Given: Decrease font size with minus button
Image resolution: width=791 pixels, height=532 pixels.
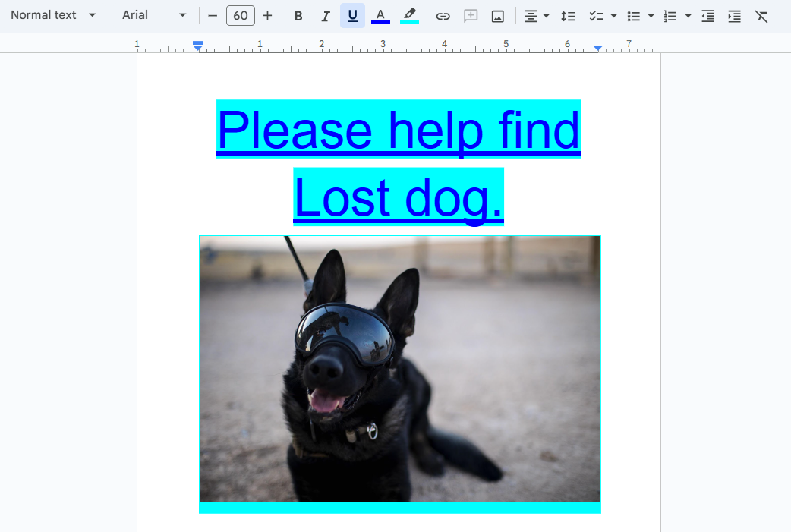Looking at the screenshot, I should click(213, 16).
